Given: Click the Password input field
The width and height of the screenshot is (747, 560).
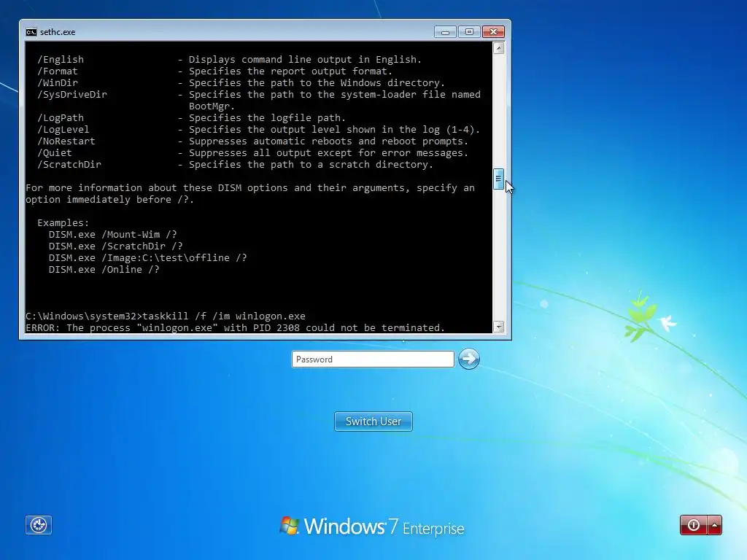Looking at the screenshot, I should coord(373,359).
